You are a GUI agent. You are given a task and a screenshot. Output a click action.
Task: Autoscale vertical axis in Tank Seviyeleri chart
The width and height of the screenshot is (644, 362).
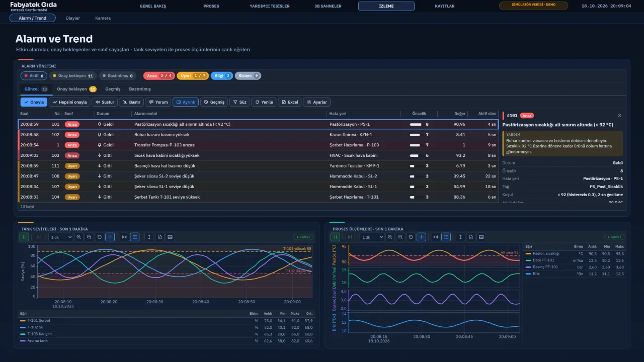pos(149,237)
